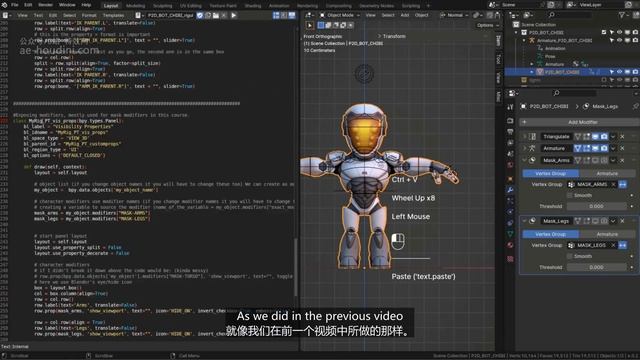Run the script with the play icon
The height and width of the screenshot is (360, 640).
(234, 16)
